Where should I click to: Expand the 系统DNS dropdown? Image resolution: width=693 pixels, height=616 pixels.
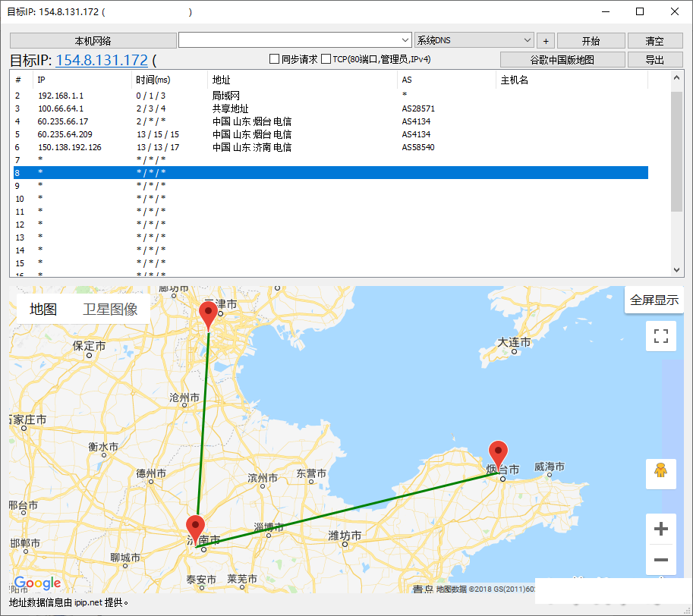(x=528, y=40)
